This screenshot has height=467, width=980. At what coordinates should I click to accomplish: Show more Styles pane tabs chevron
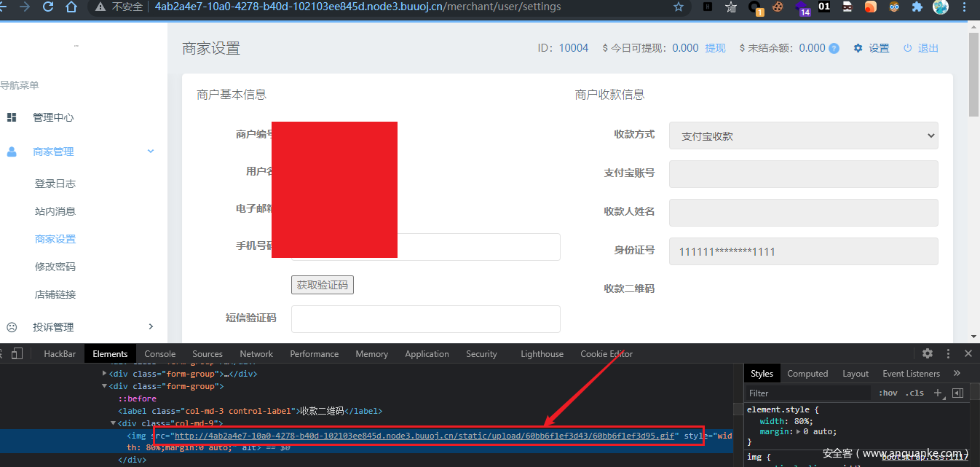coord(957,373)
